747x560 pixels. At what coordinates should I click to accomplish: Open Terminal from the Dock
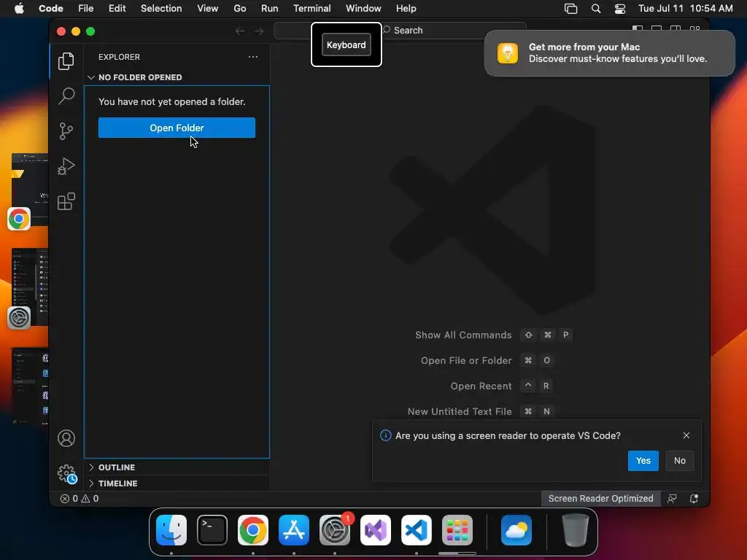[212, 530]
